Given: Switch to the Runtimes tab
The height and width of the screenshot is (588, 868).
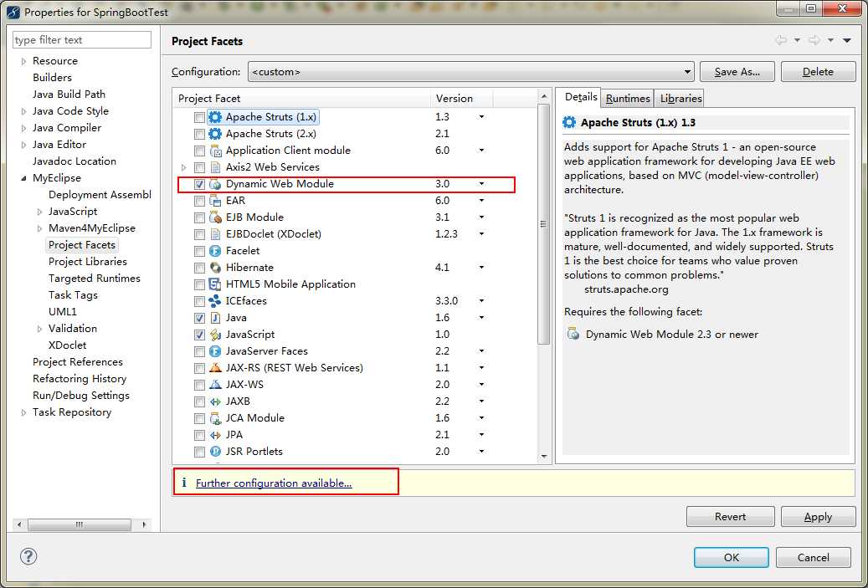Looking at the screenshot, I should [627, 99].
